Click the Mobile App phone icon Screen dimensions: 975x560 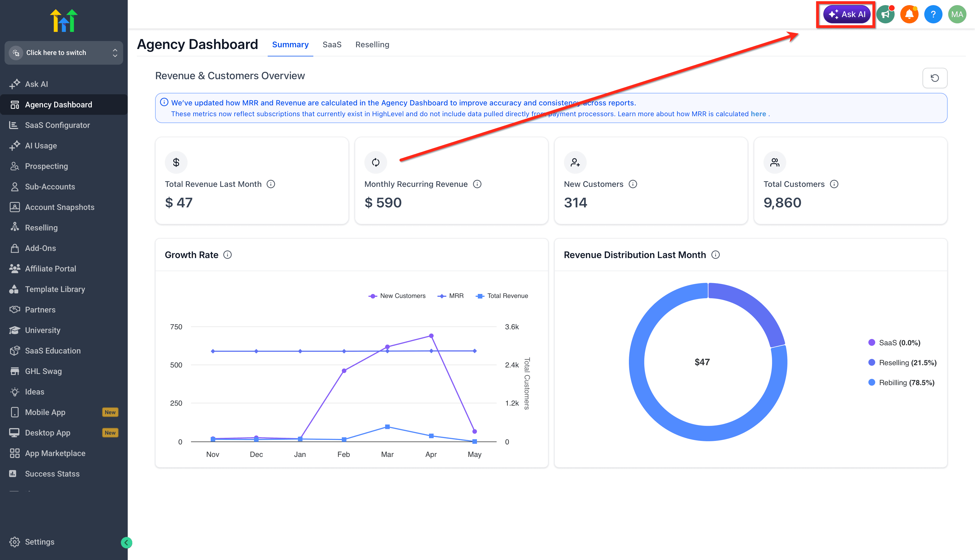click(15, 412)
